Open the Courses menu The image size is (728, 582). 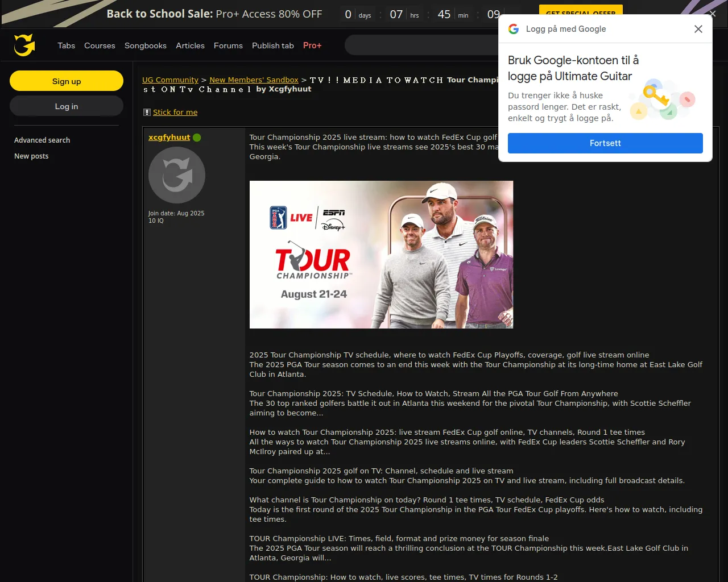100,45
